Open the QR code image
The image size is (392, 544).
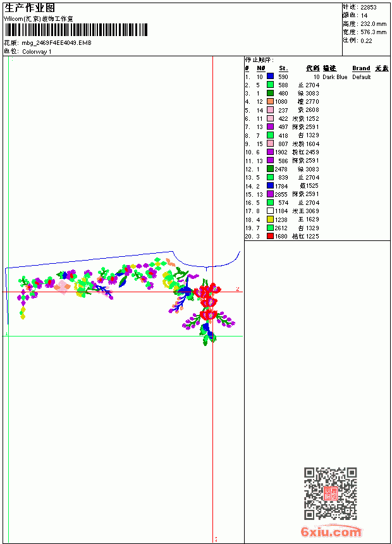point(330,493)
